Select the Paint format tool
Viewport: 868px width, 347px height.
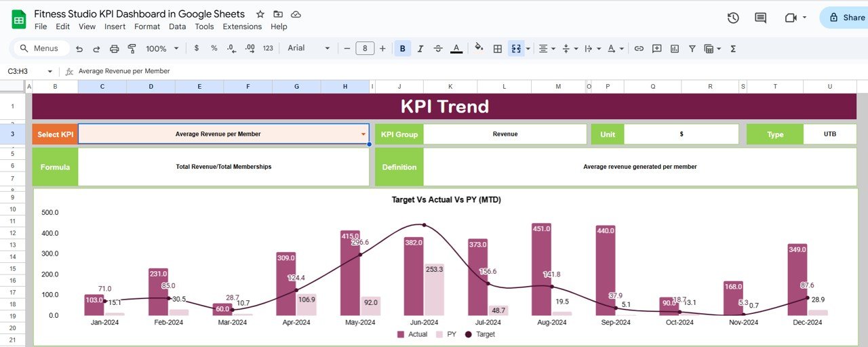pos(132,49)
